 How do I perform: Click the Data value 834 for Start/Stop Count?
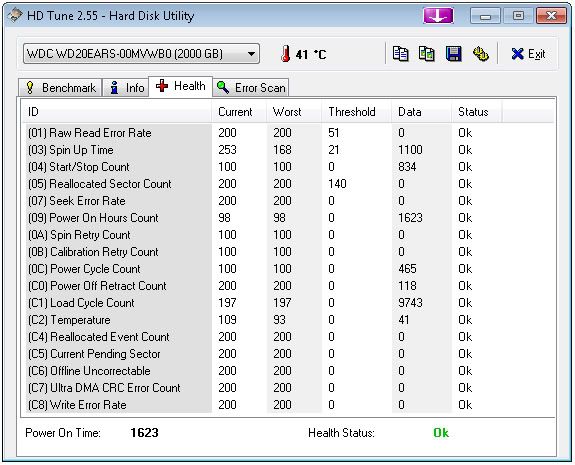pyautogui.click(x=407, y=167)
